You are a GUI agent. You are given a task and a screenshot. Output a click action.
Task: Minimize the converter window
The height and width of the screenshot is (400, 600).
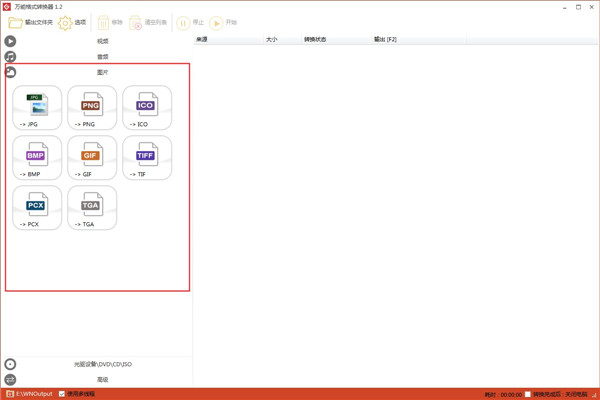click(564, 7)
